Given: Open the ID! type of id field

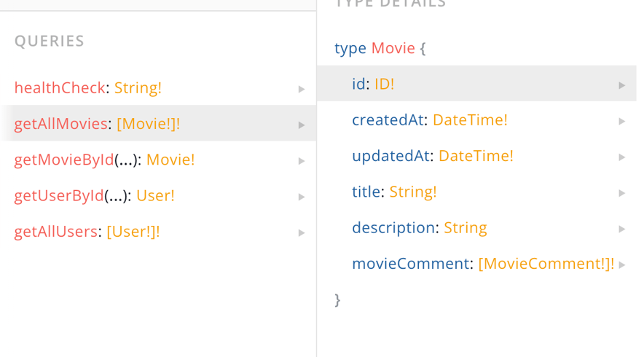Looking at the screenshot, I should click(x=384, y=85).
